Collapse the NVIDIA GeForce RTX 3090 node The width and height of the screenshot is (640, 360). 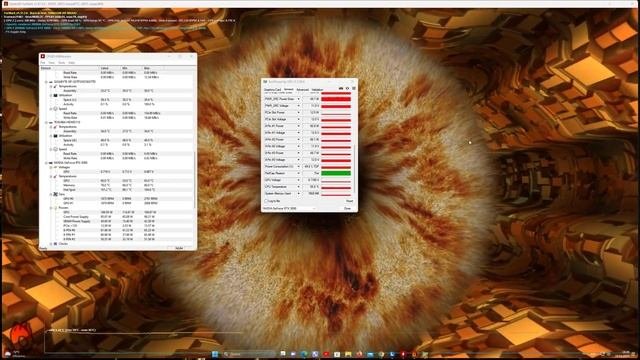point(46,162)
